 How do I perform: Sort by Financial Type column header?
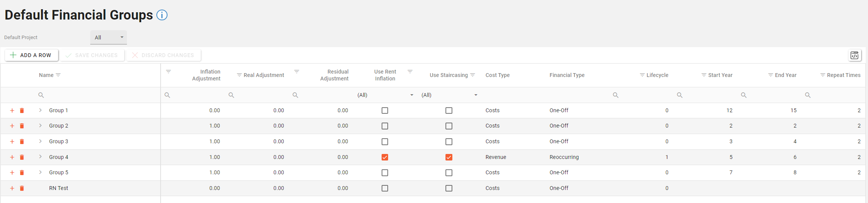[x=567, y=75]
